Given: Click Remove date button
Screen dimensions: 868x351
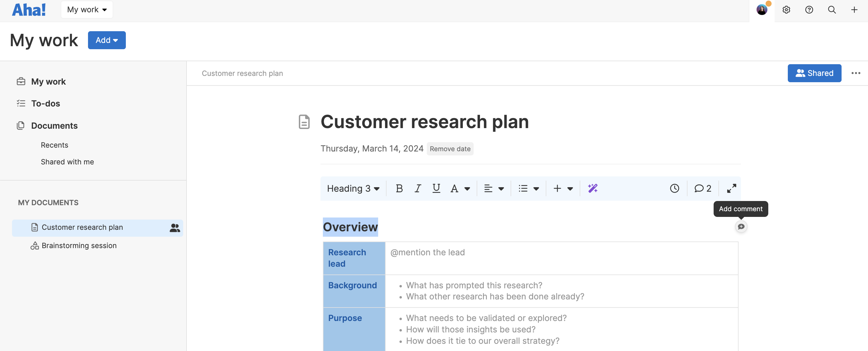Looking at the screenshot, I should point(450,148).
